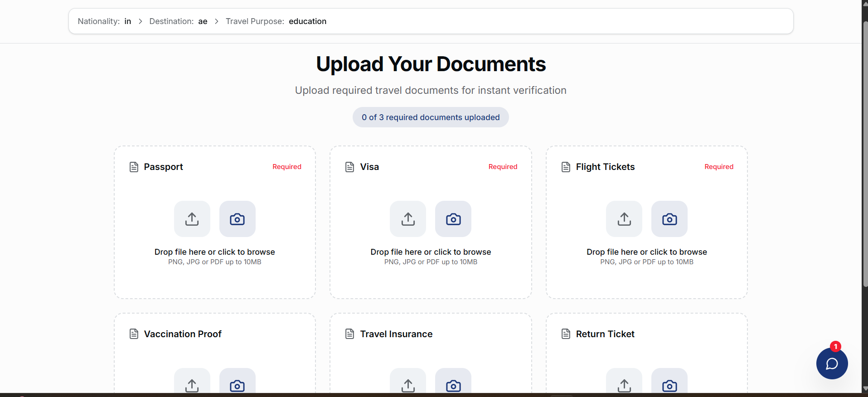Click the document icon beside Vaccination Proof
868x397 pixels.
click(134, 334)
